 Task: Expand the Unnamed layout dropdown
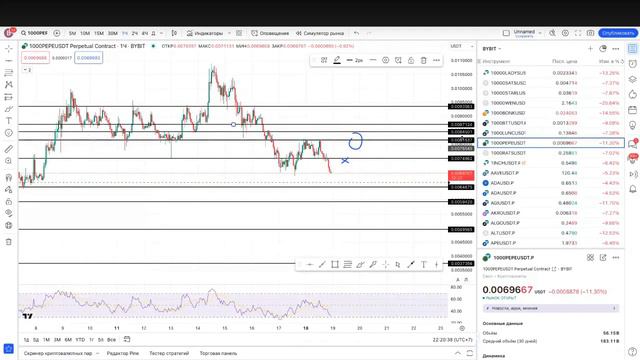pos(540,33)
